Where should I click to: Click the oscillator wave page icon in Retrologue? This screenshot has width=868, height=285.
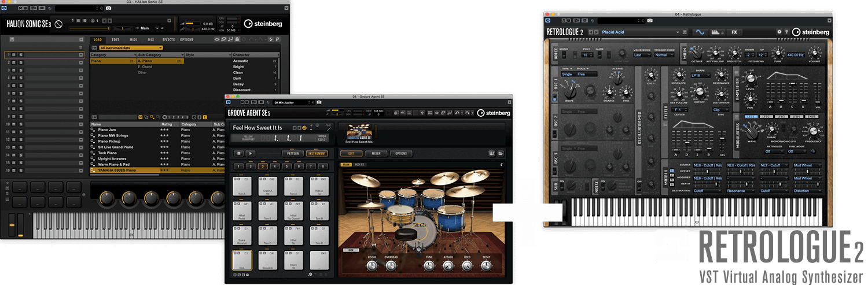pos(700,32)
